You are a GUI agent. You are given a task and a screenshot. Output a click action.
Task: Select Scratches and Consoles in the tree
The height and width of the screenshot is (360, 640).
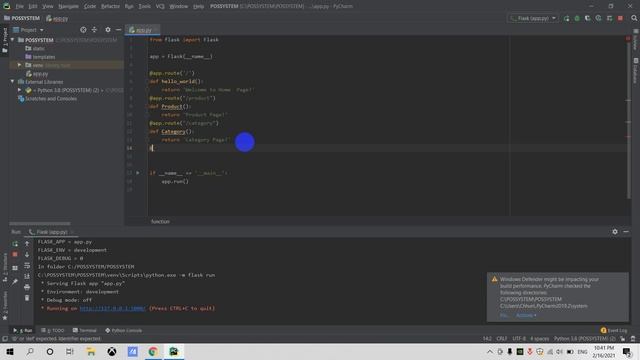tap(47, 99)
